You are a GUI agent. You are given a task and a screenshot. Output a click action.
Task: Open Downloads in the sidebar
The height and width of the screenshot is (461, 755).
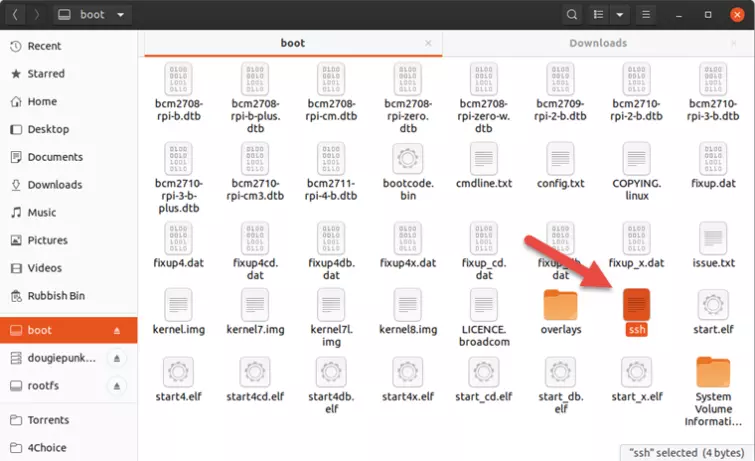(x=68, y=184)
